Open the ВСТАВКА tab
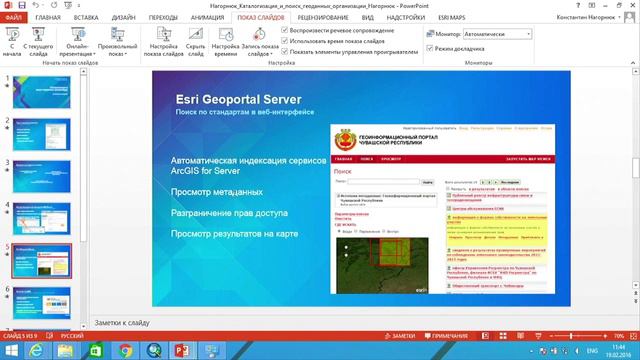 (86, 18)
